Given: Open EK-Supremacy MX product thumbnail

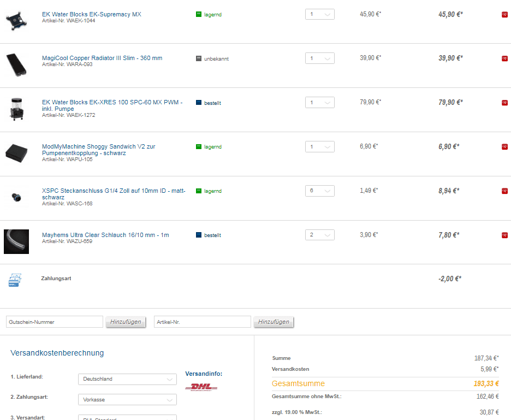Looking at the screenshot, I should click(x=16, y=21).
